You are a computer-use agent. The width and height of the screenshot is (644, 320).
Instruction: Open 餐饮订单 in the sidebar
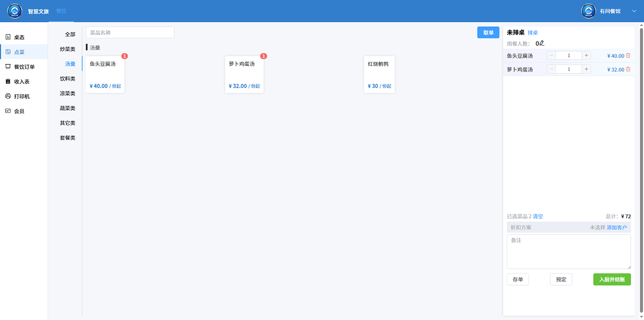tap(24, 67)
